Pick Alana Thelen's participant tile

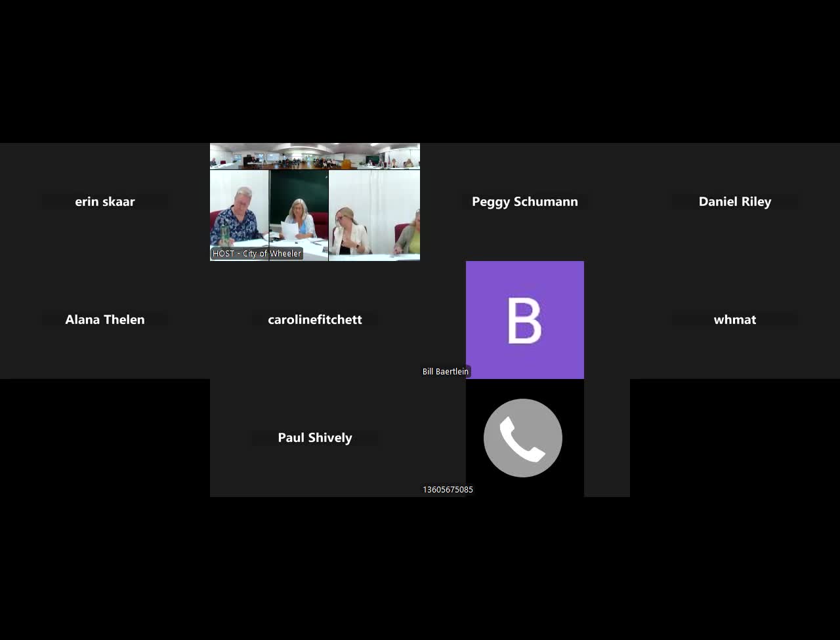105,319
